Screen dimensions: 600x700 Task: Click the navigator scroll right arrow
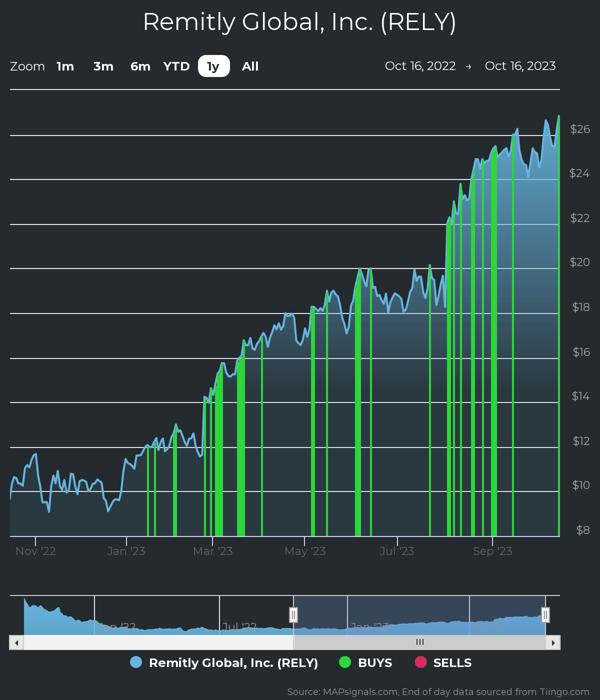[553, 642]
